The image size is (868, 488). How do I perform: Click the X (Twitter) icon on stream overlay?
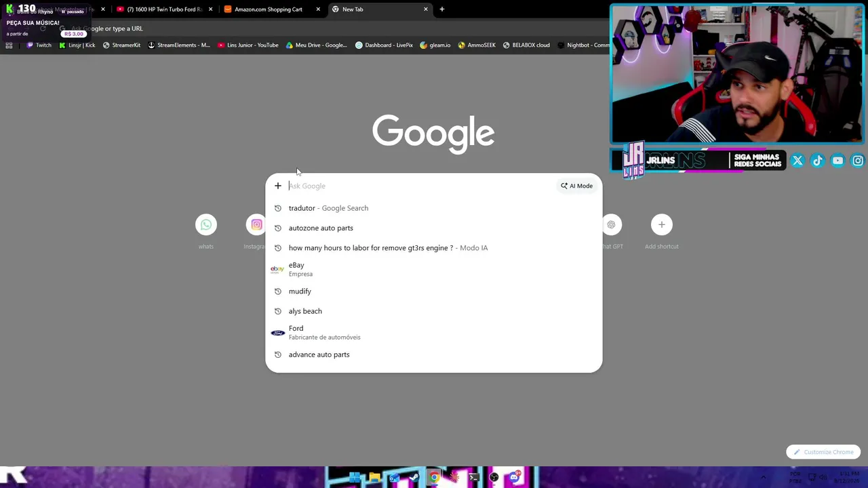pyautogui.click(x=797, y=161)
